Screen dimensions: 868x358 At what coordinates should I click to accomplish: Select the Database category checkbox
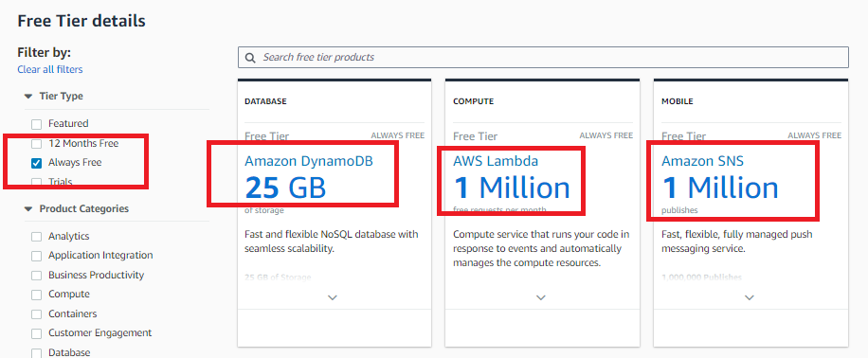tap(37, 353)
